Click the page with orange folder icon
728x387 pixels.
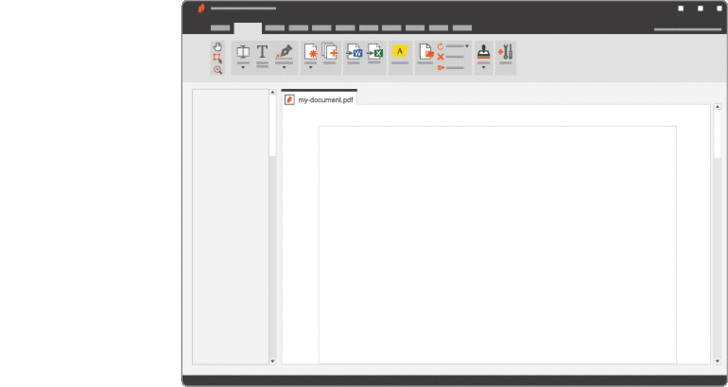coord(426,52)
